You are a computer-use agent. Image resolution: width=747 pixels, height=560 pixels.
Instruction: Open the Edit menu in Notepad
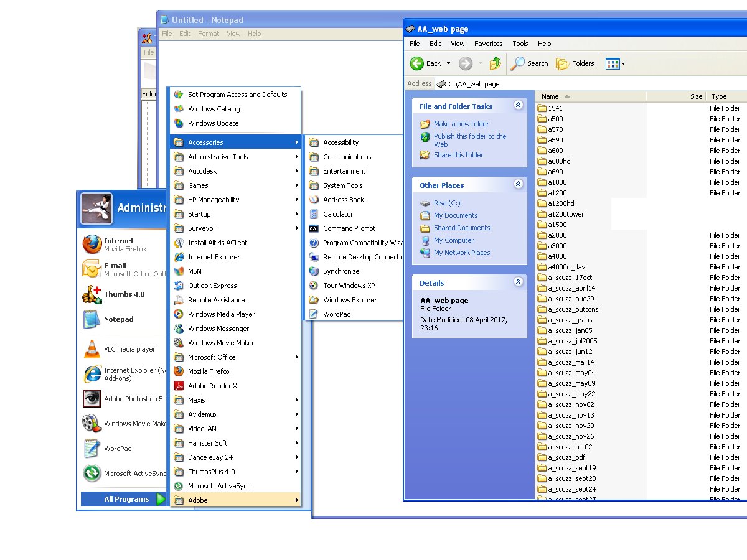(x=185, y=34)
